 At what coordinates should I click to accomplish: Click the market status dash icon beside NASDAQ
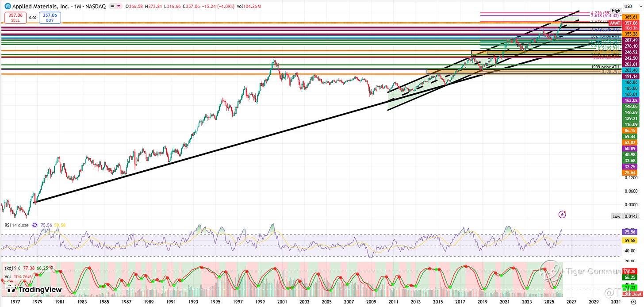click(112, 6)
